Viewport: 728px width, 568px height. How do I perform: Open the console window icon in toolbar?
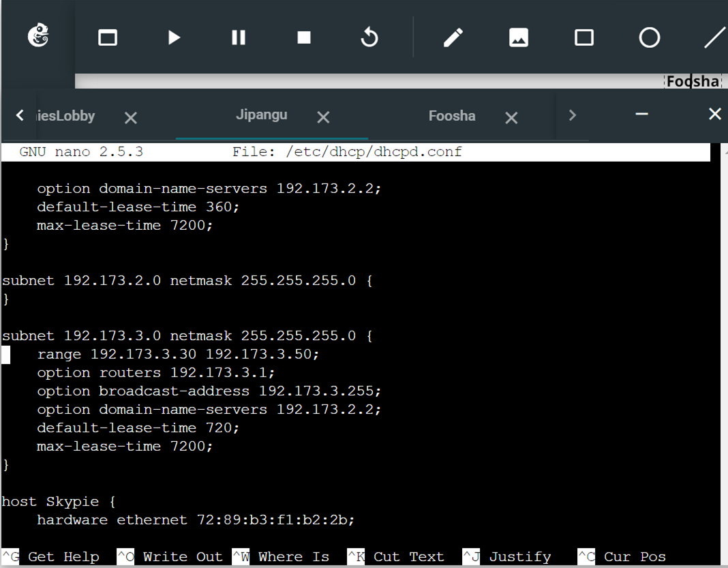coord(108,38)
